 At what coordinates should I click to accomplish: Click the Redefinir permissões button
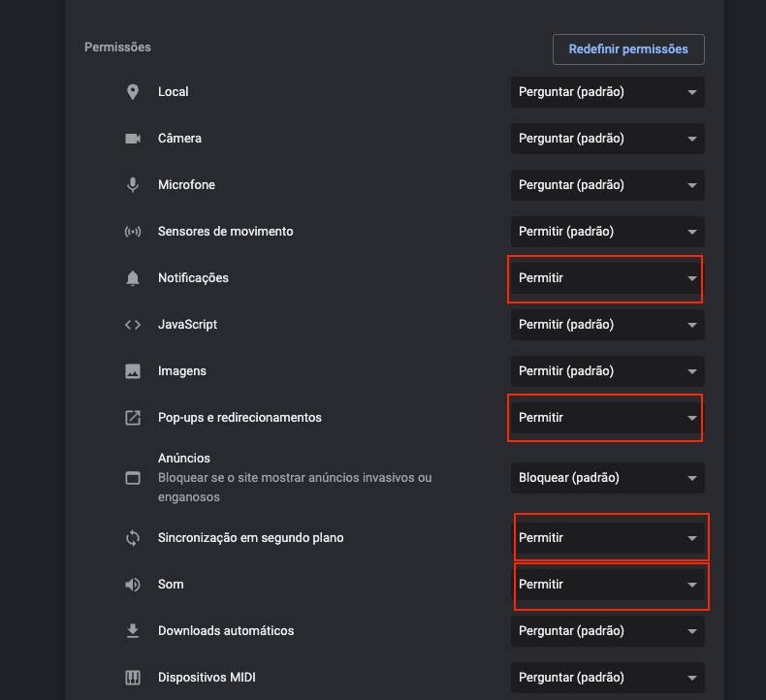click(628, 49)
